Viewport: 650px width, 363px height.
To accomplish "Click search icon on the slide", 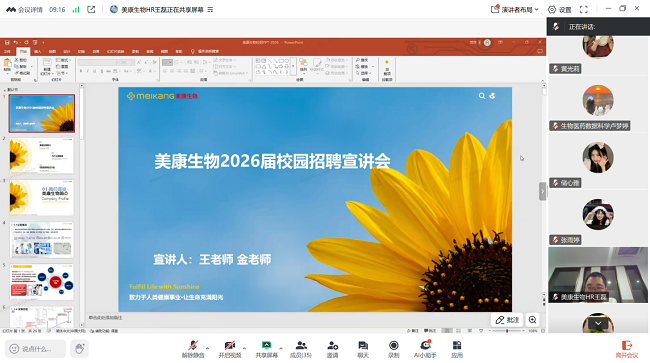I will pos(482,96).
